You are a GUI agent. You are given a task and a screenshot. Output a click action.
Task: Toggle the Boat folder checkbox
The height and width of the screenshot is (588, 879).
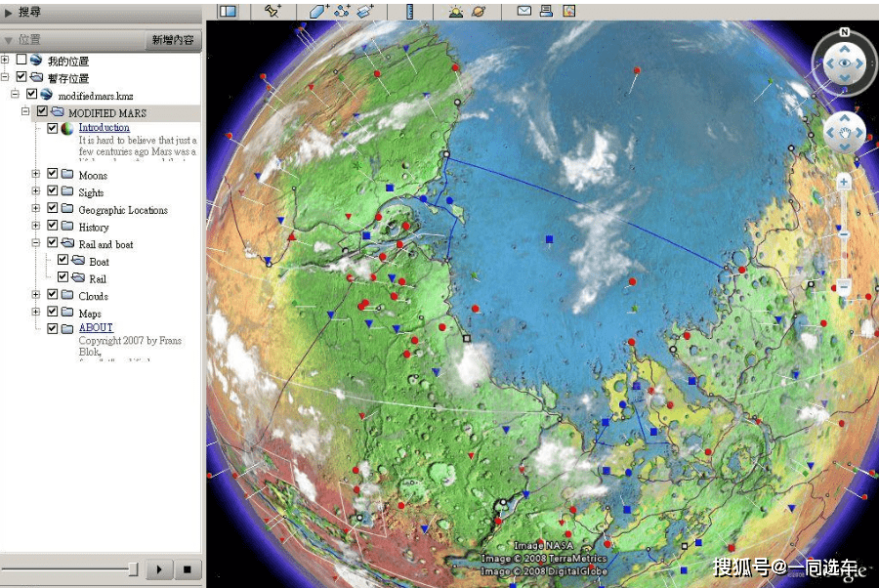click(63, 260)
